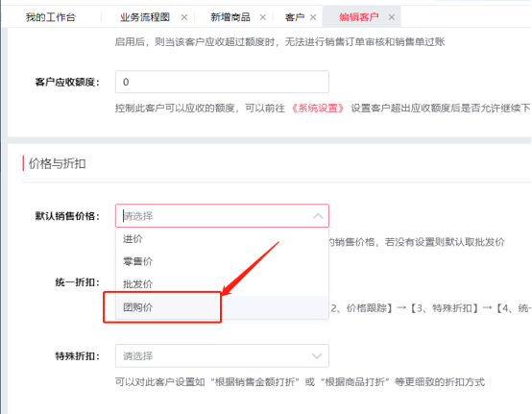The width and height of the screenshot is (532, 414).
Task: Choose 进价 from the price list
Action: tap(222, 239)
